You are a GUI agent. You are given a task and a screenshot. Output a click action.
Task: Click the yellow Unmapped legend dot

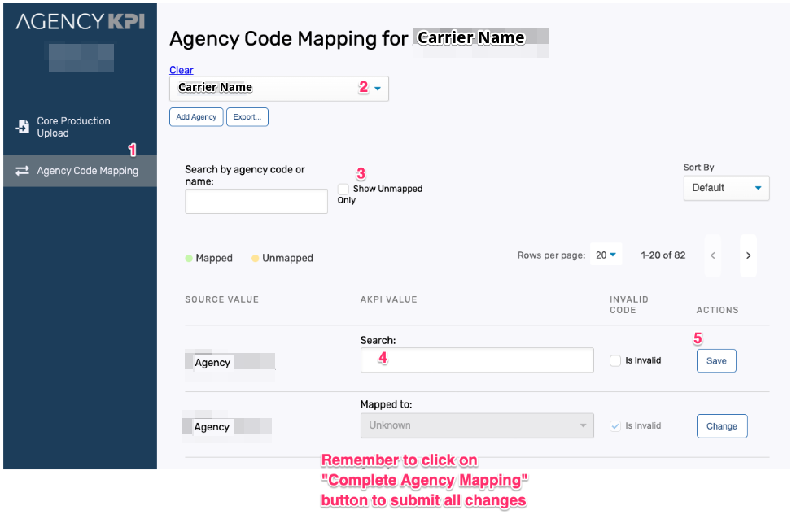(256, 258)
